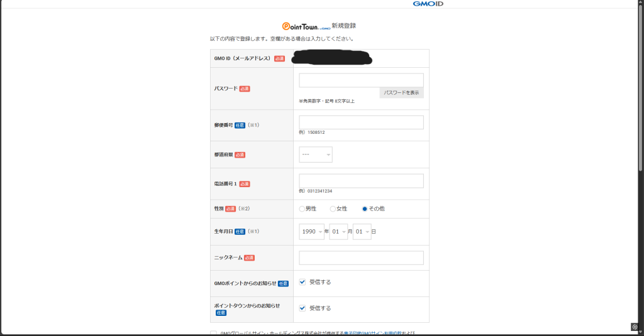The width and height of the screenshot is (644, 336).
Task: Select the その他 radio button
Action: point(364,209)
